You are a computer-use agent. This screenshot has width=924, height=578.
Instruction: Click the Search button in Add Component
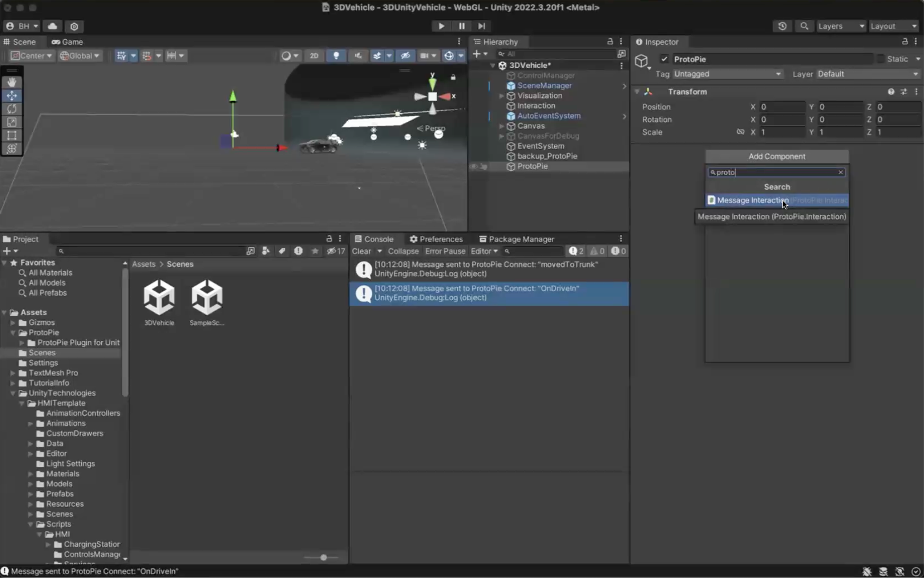777,187
